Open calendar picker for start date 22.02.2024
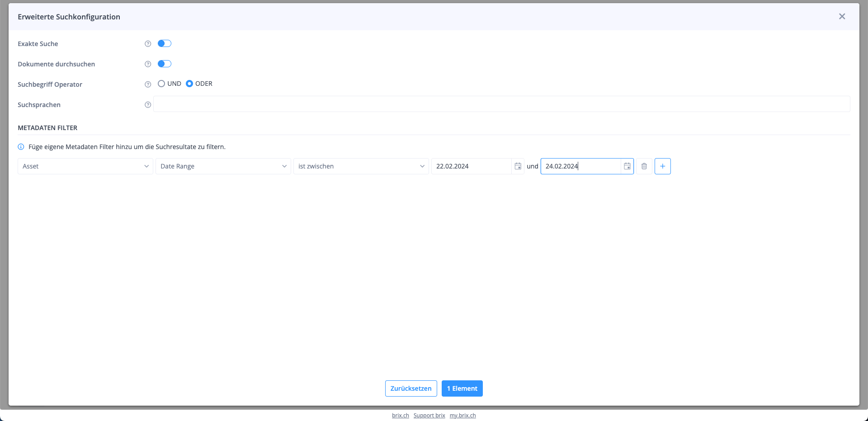Image resolution: width=868 pixels, height=421 pixels. pyautogui.click(x=518, y=166)
